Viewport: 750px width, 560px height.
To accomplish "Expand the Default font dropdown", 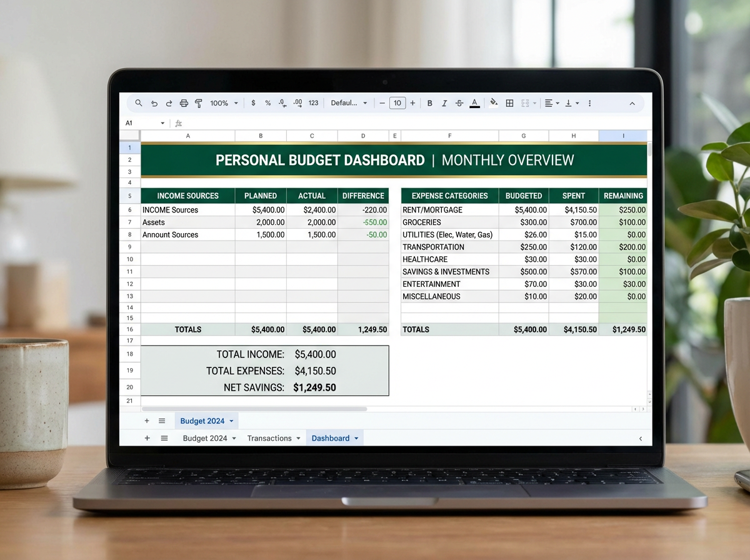I will tap(349, 103).
